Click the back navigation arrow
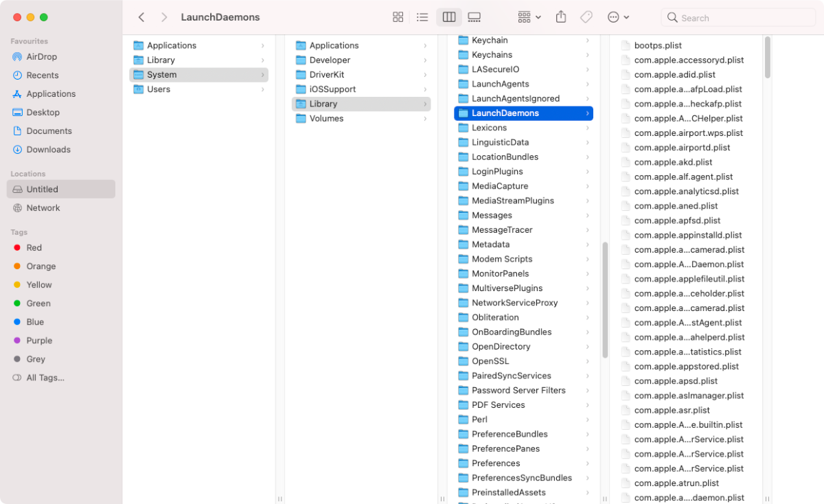The width and height of the screenshot is (824, 504). [x=141, y=16]
